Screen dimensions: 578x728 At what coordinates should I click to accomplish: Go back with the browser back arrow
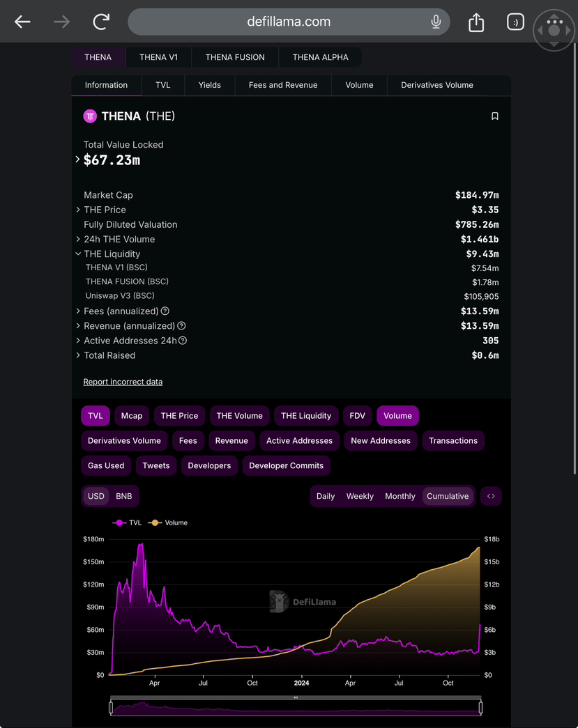pyautogui.click(x=22, y=22)
